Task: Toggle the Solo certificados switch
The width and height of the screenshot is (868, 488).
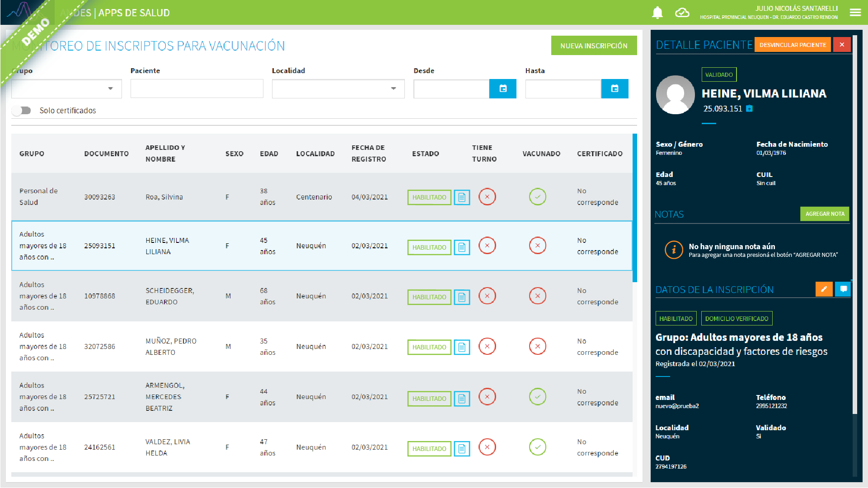Action: 21,111
